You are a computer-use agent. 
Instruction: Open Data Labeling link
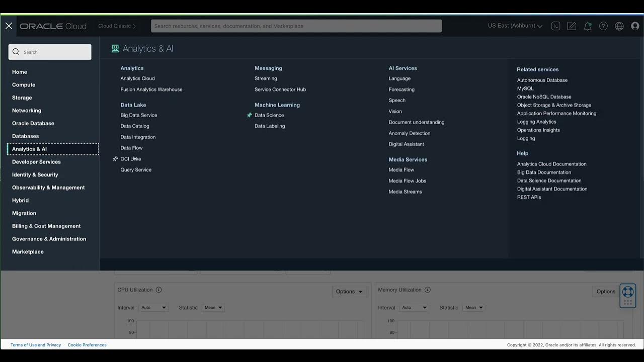coord(270,126)
